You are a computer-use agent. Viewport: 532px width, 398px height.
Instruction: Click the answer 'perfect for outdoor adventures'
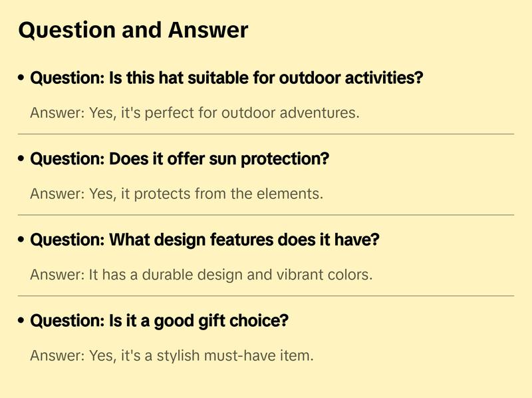coord(195,112)
